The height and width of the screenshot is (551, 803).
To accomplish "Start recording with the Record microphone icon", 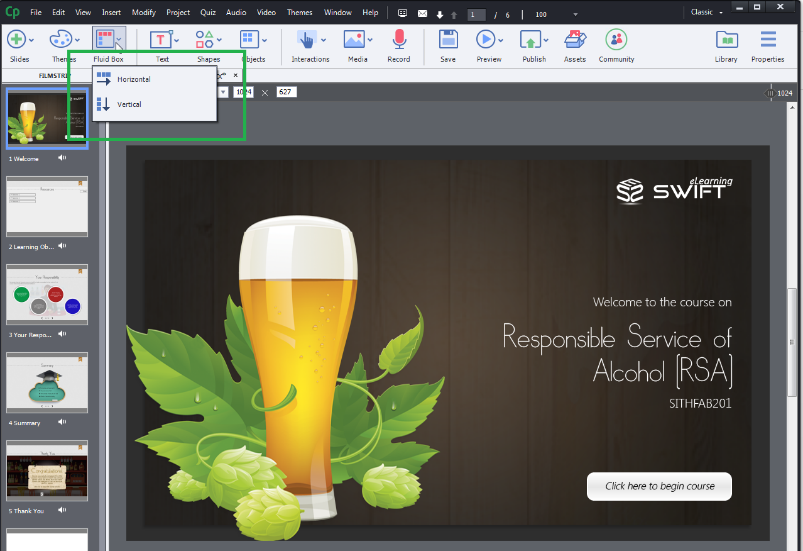I will tap(399, 39).
